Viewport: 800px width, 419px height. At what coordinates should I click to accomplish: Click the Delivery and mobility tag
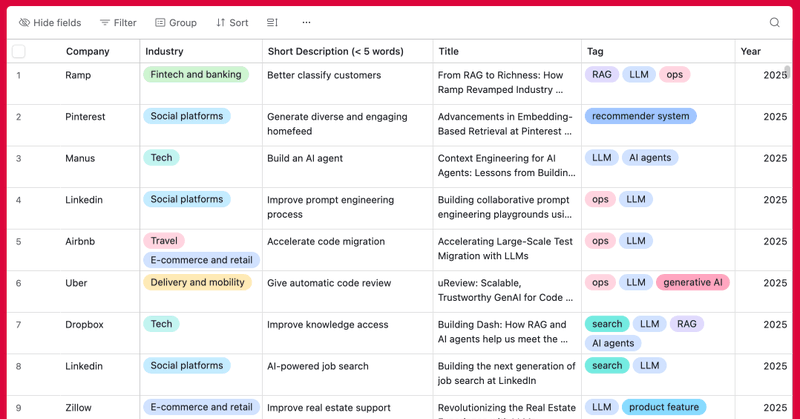click(197, 282)
